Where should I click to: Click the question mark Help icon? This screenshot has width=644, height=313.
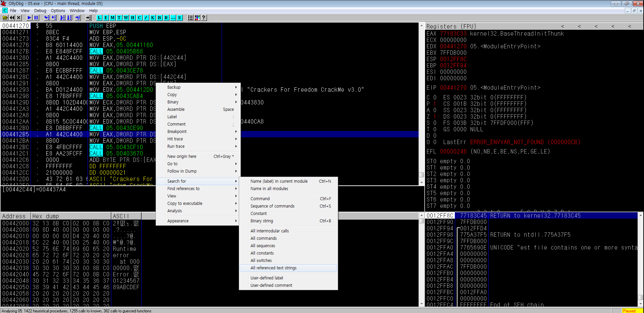point(204,18)
